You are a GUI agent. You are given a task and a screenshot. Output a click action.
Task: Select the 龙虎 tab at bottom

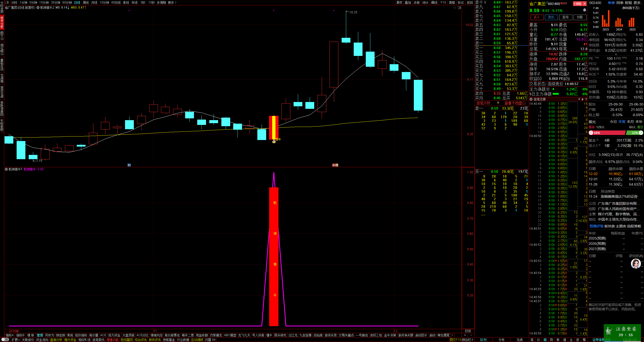pos(519,340)
